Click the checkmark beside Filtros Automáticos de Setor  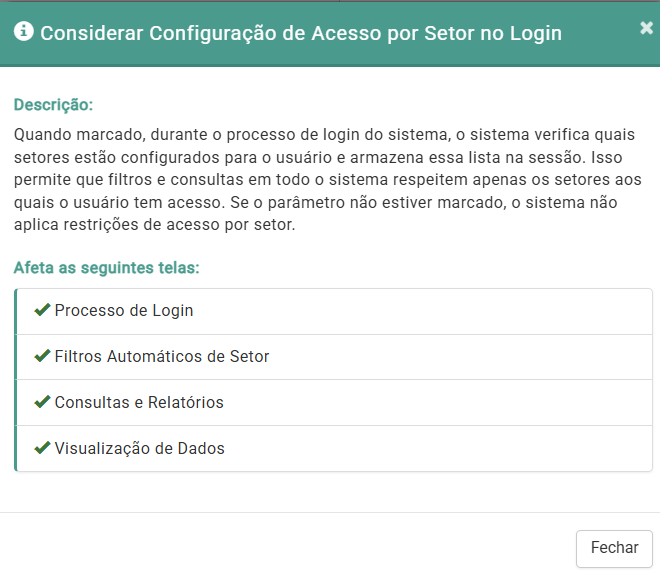(x=42, y=356)
